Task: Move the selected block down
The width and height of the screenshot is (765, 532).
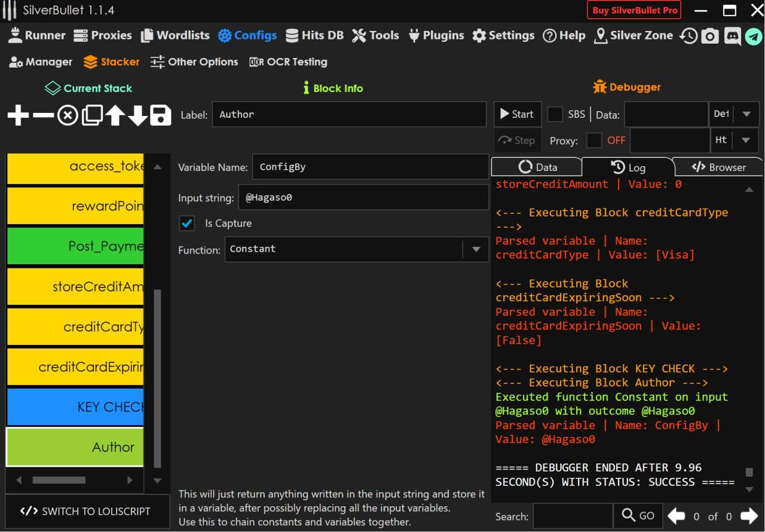Action: point(137,115)
